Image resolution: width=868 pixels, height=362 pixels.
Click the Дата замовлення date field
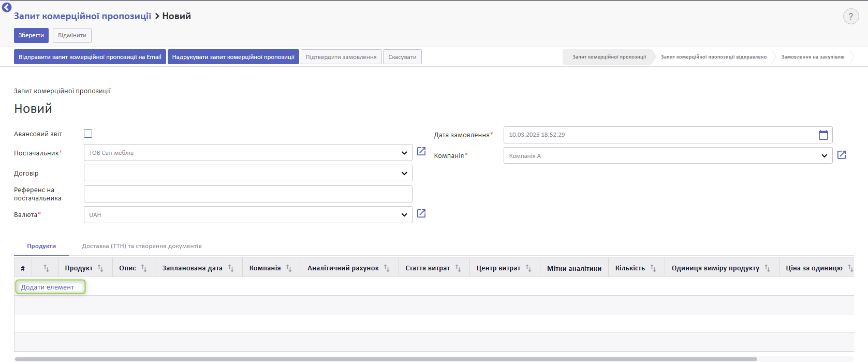(x=668, y=135)
